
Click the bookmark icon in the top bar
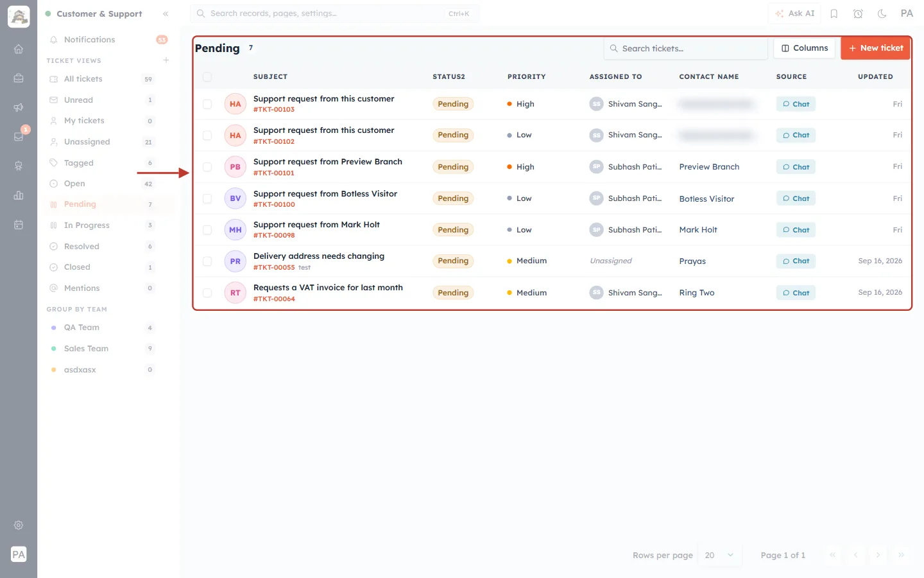point(834,13)
